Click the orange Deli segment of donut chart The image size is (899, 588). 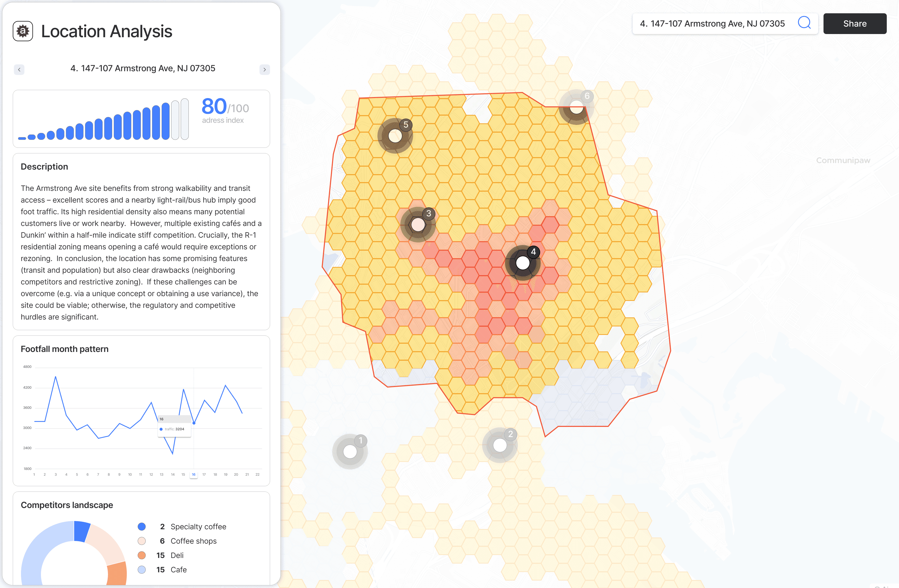117,573
